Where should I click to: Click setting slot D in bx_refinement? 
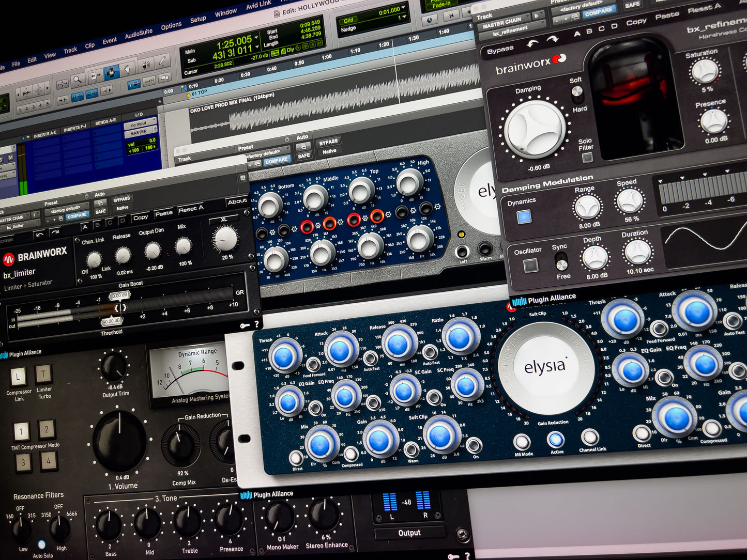tap(614, 26)
